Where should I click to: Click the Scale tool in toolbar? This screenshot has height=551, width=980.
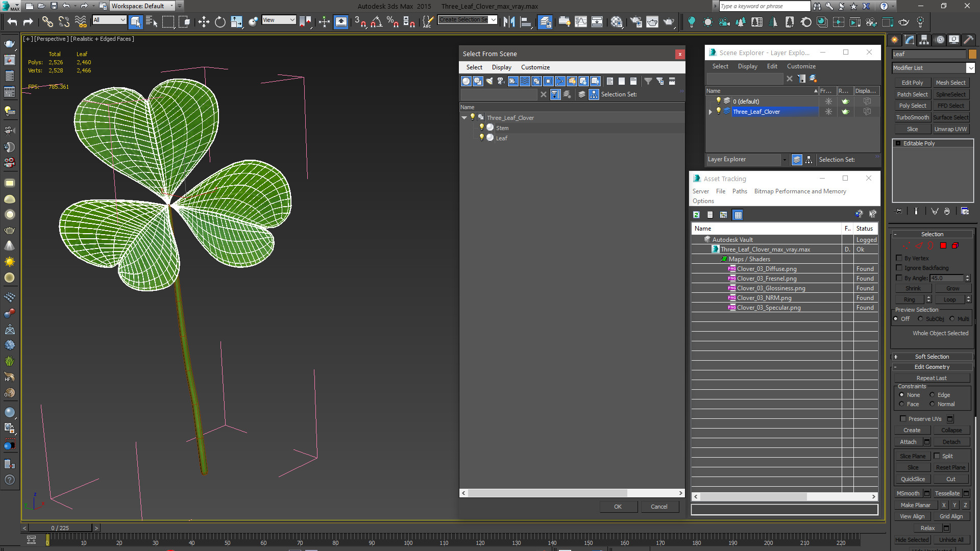tap(236, 22)
